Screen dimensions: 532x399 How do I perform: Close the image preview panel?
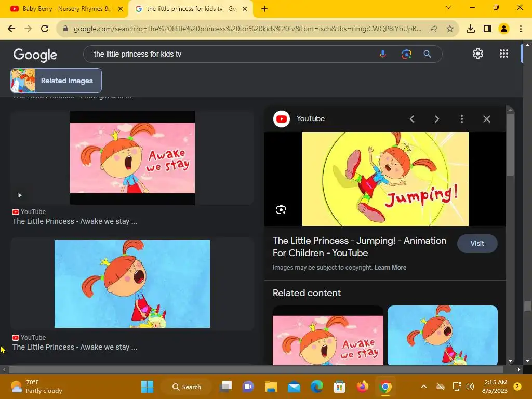pyautogui.click(x=486, y=119)
